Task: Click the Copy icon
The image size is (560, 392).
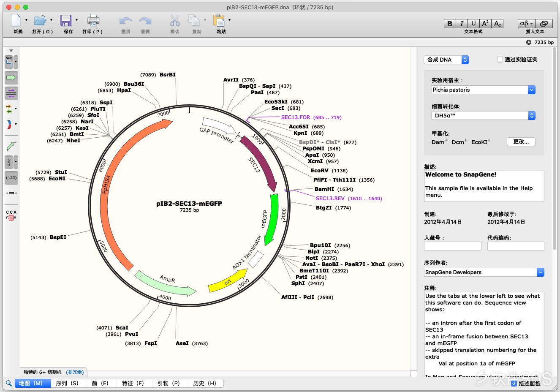Action: point(194,20)
